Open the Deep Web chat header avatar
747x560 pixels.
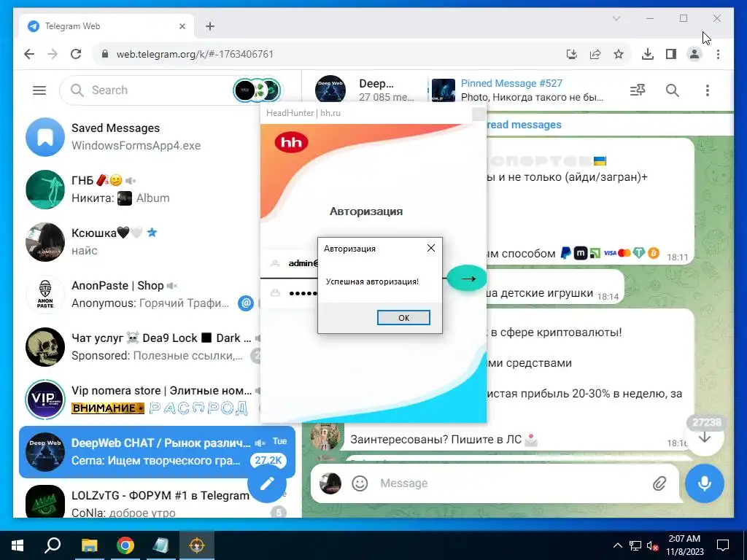coord(330,90)
